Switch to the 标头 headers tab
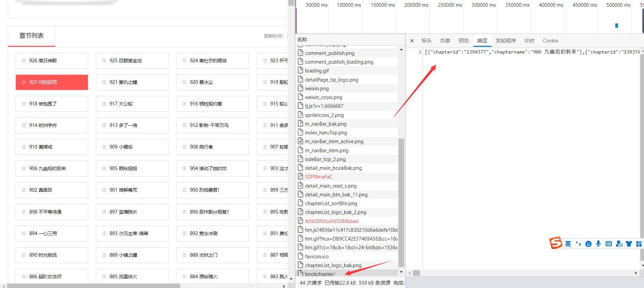The height and width of the screenshot is (288, 644). pos(426,41)
